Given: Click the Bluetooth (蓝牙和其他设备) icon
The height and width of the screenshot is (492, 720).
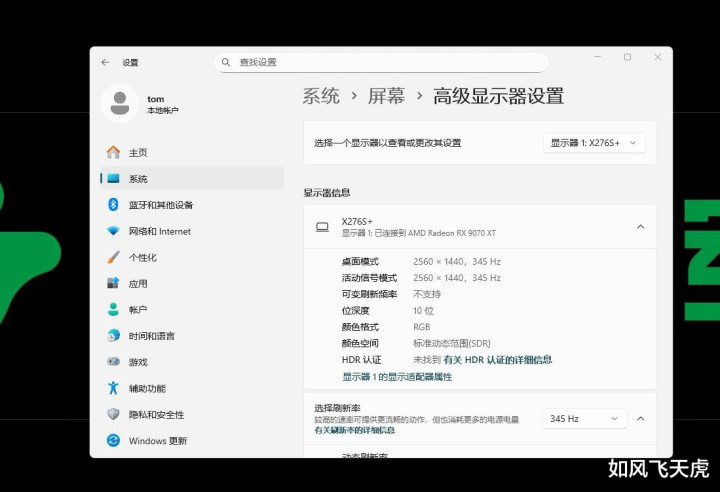Looking at the screenshot, I should point(113,205).
